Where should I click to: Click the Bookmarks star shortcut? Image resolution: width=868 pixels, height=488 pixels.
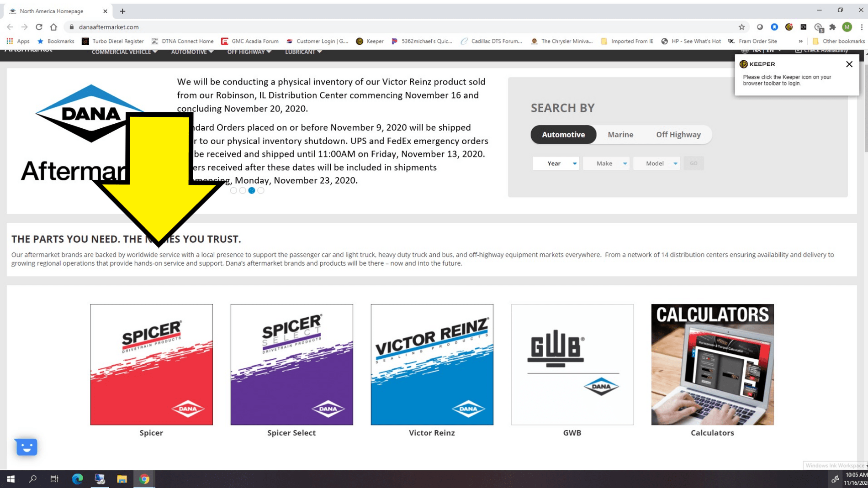(55, 41)
